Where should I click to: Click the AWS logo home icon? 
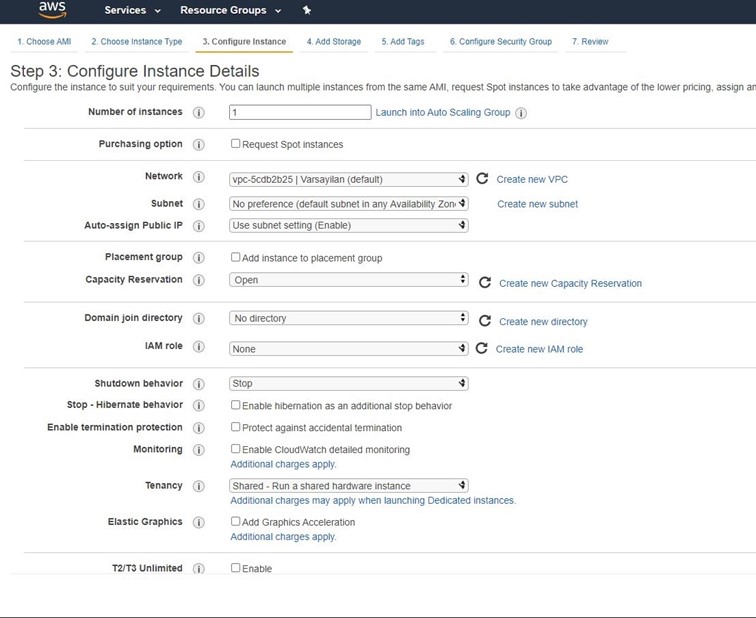click(x=52, y=10)
